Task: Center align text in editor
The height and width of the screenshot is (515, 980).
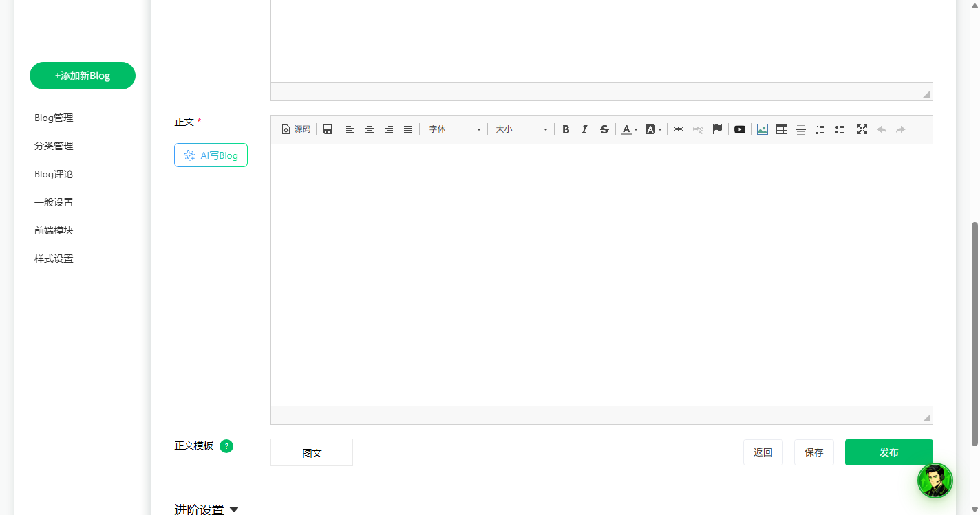Action: [370, 129]
